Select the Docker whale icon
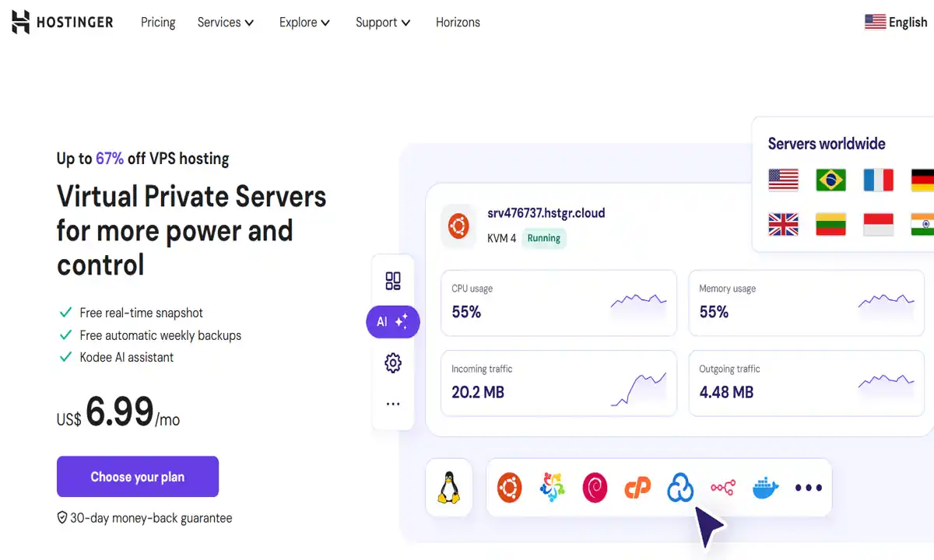 click(766, 488)
